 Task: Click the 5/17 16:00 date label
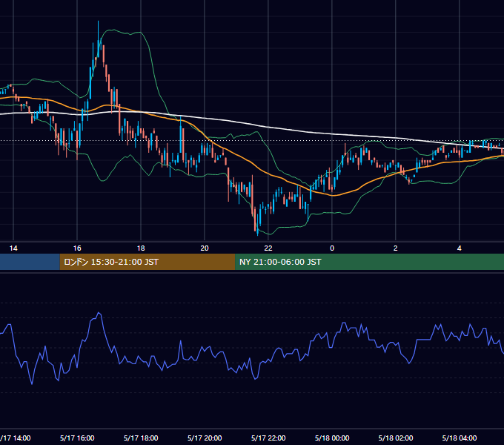tap(77, 438)
